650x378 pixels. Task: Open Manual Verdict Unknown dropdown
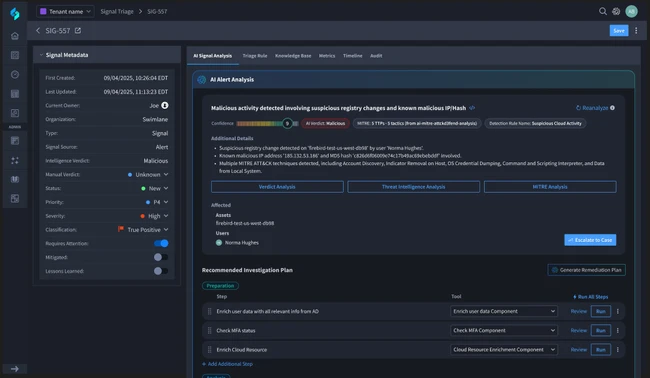coord(148,174)
